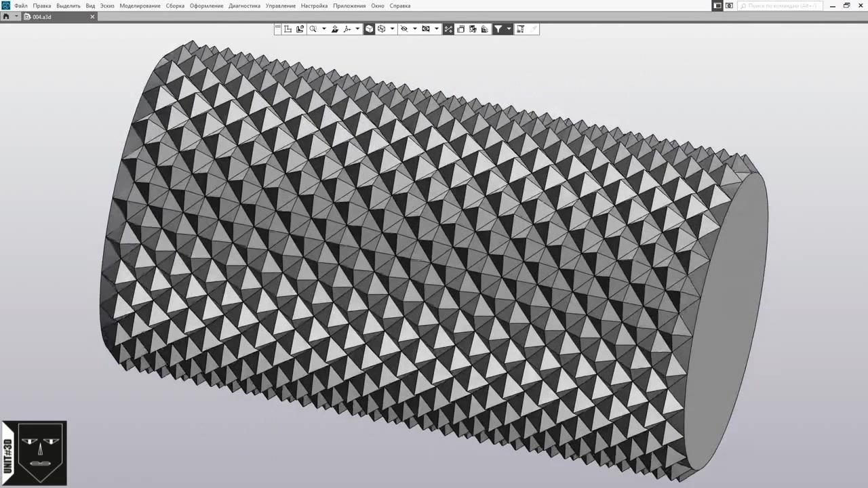Enable shaded solid cube display mode

tap(369, 29)
